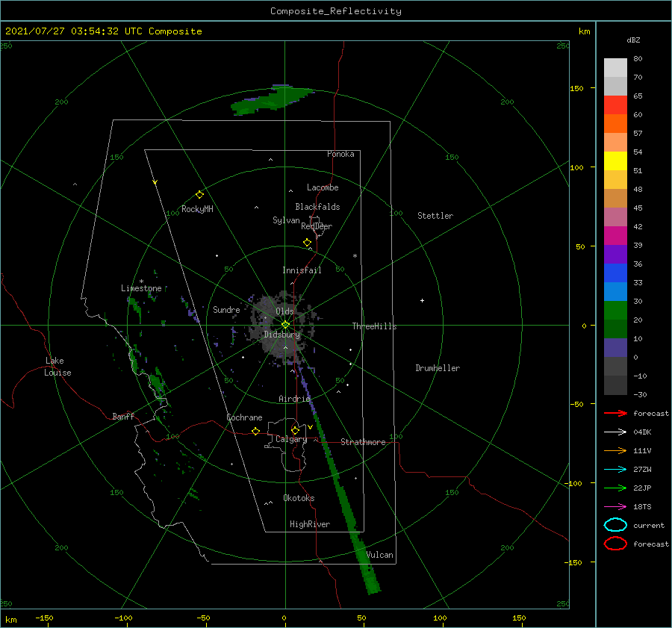Click the 'Calgary' map label
Image resolution: width=672 pixels, height=628 pixels.
click(x=291, y=439)
